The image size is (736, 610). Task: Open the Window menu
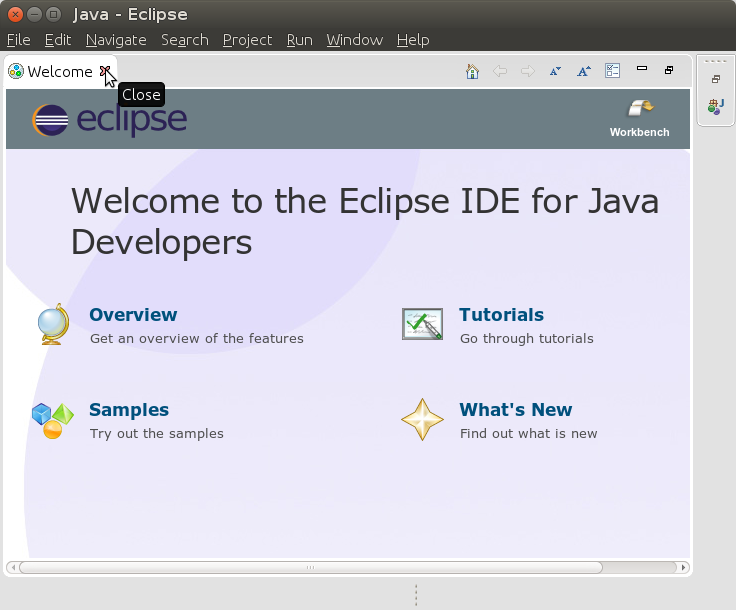pos(354,40)
